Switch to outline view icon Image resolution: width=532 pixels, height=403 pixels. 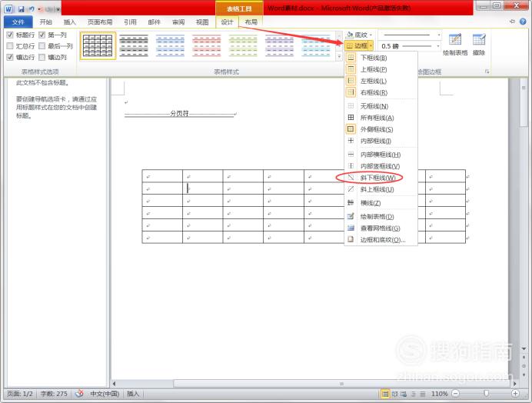coord(414,394)
